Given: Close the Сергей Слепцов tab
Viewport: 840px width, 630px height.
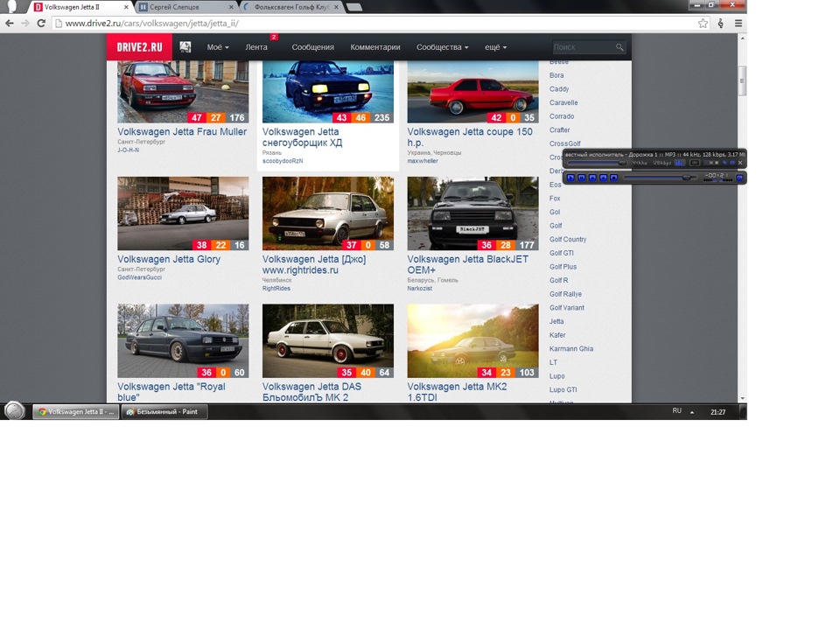Looking at the screenshot, I should (231, 8).
